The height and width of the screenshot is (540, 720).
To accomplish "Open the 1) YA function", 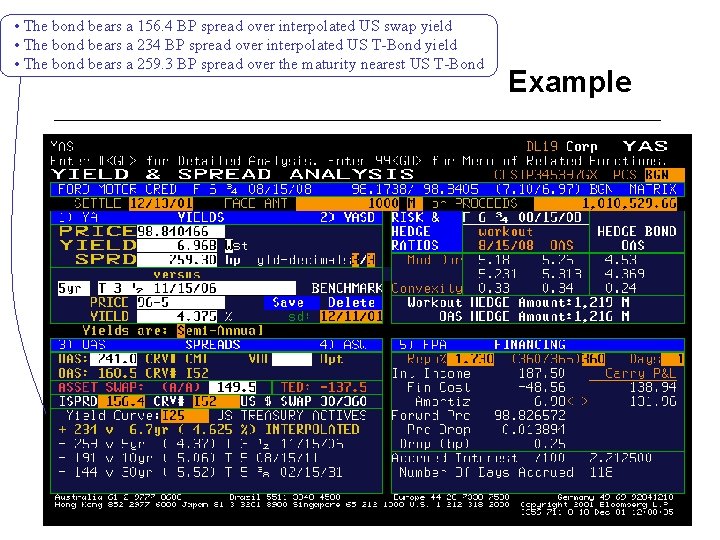I will point(78,217).
